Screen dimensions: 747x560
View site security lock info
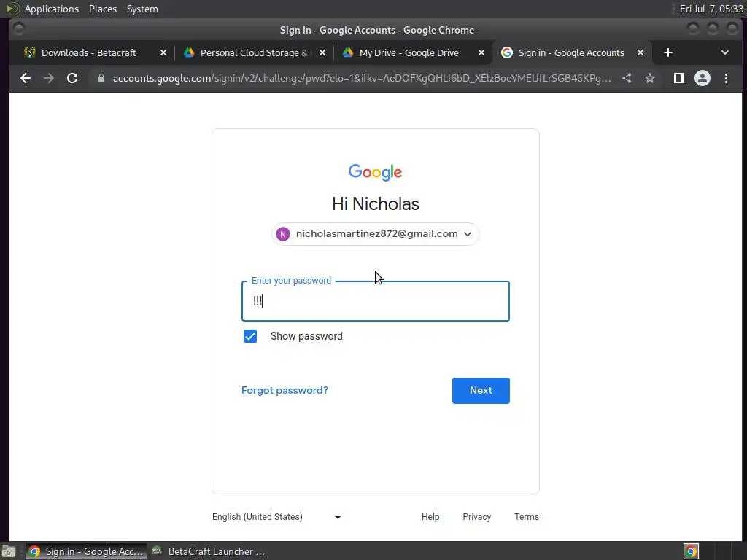(x=101, y=78)
